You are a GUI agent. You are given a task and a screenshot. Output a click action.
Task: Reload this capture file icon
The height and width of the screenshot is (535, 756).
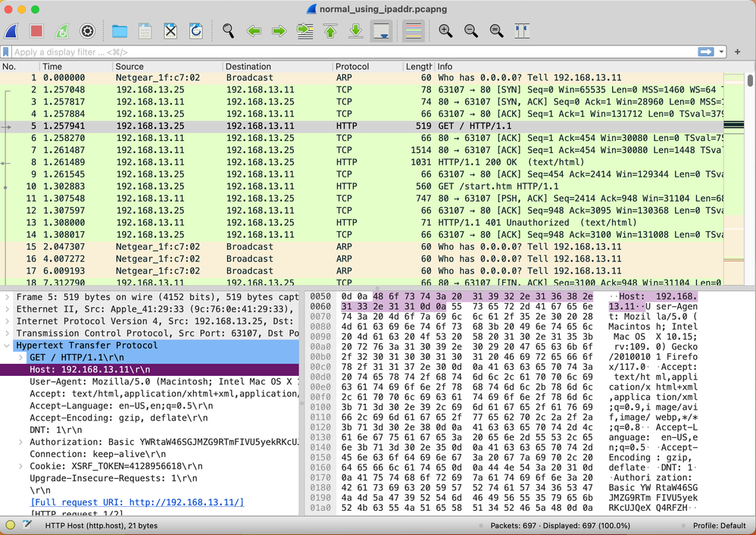(x=195, y=31)
